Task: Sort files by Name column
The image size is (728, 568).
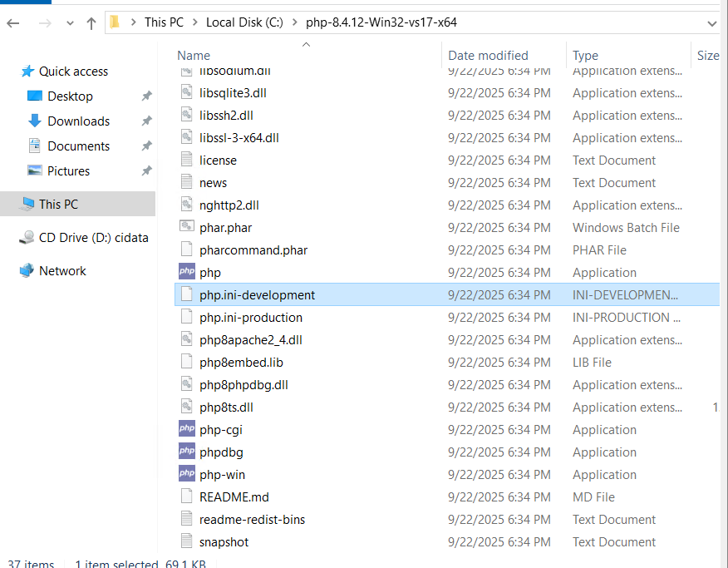Action: point(194,56)
